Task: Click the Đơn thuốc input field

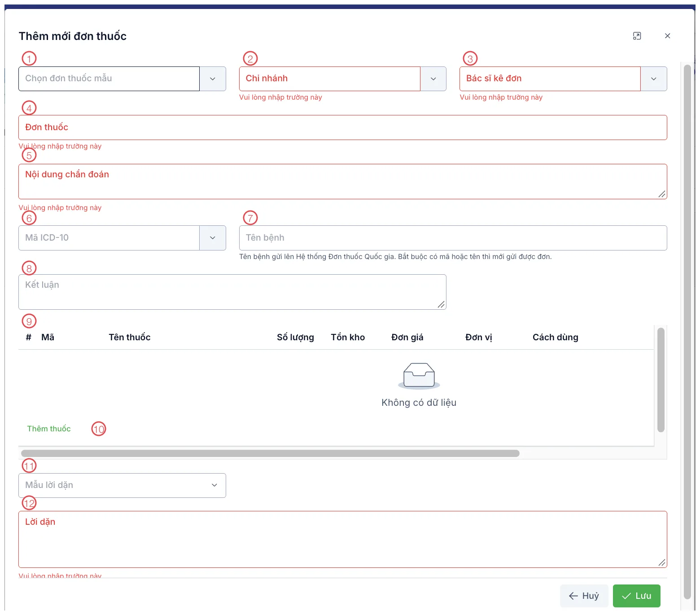Action: pyautogui.click(x=343, y=127)
